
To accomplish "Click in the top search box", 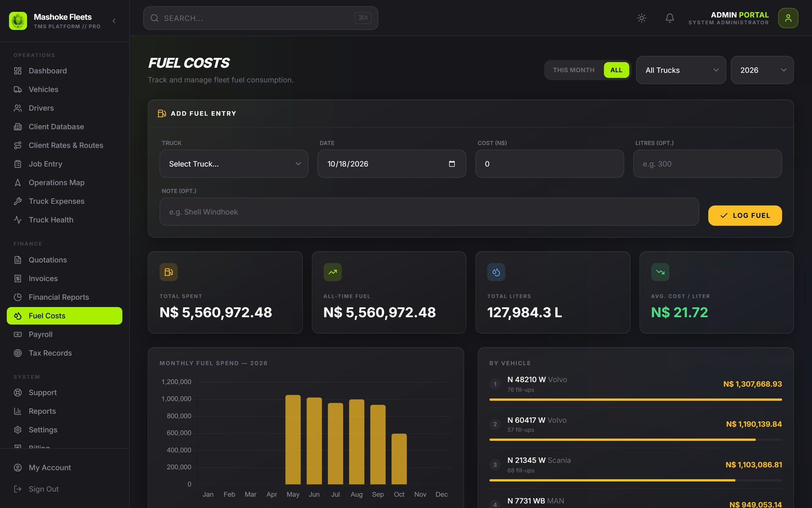I will 261,18.
